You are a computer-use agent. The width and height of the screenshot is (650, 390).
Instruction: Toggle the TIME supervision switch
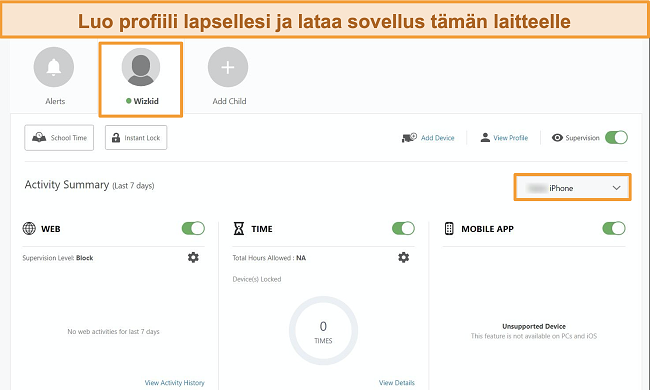coord(403,228)
